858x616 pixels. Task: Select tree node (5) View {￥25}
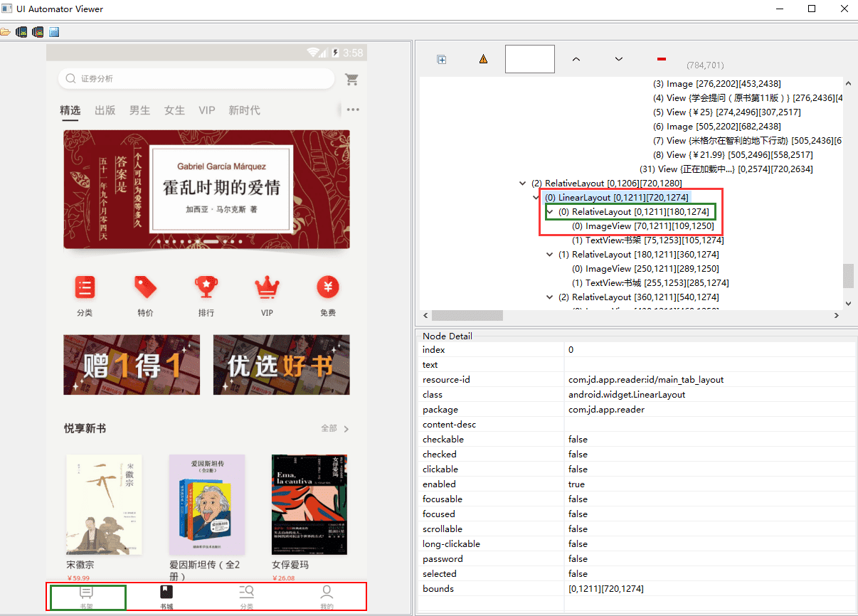pyautogui.click(x=727, y=112)
